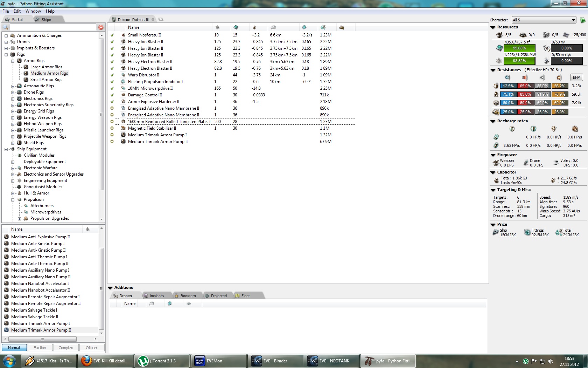The image size is (588, 368).
Task: Click the Small Nosferatu II module icon
Action: 123,35
